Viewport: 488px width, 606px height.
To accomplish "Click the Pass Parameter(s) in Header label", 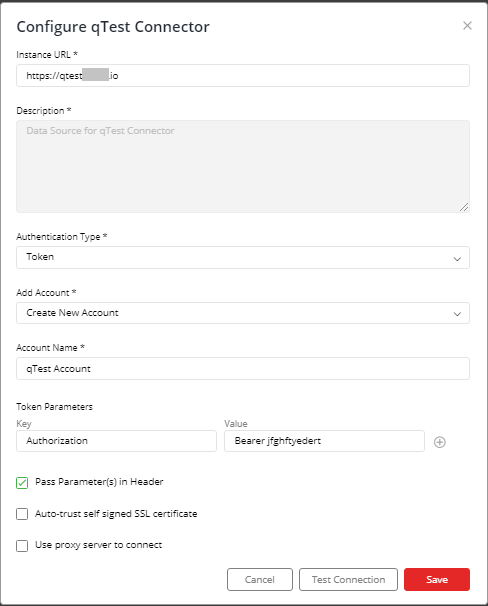I will 99,482.
